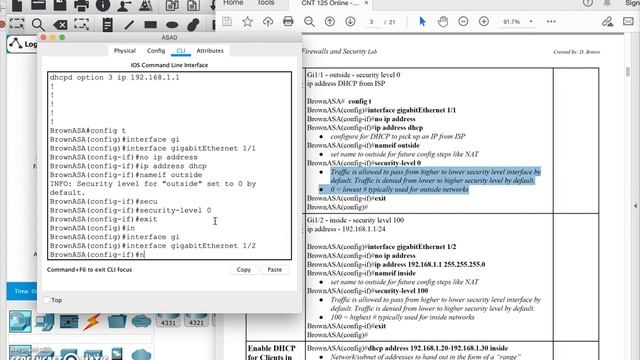Choose the Draw Ellipse tool in Packet Tracer
Screen dimensions: 640x360
click(172, 25)
